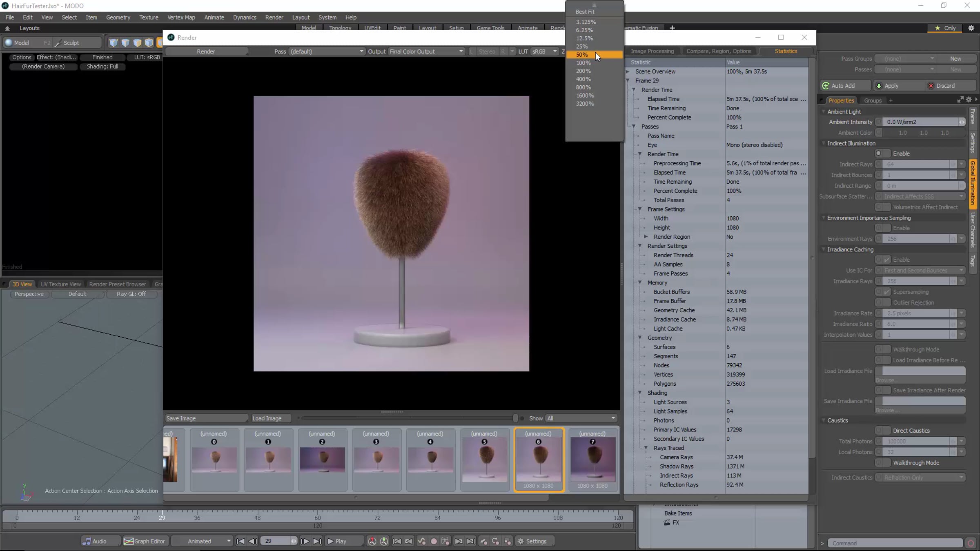Step back one frame
The image size is (980, 551).
click(253, 541)
